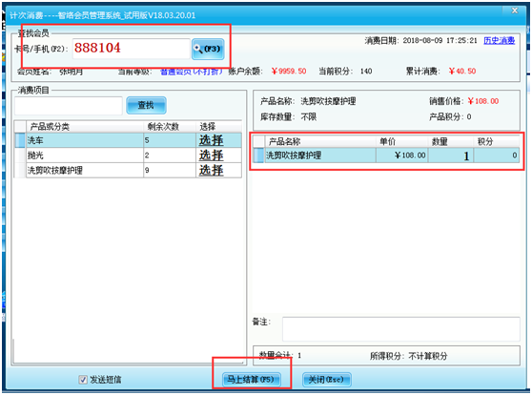The height and width of the screenshot is (395, 532).
Task: Click the 查找 product search button
Action: click(146, 105)
